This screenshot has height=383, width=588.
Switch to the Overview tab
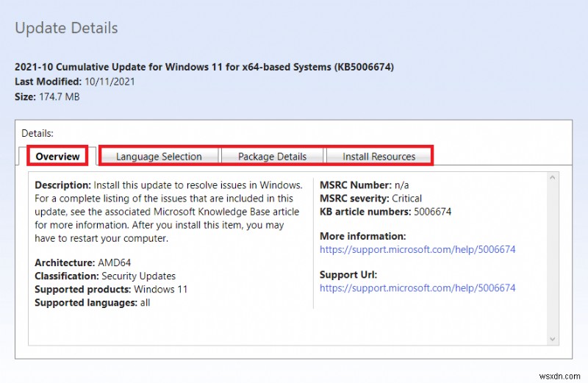(57, 156)
